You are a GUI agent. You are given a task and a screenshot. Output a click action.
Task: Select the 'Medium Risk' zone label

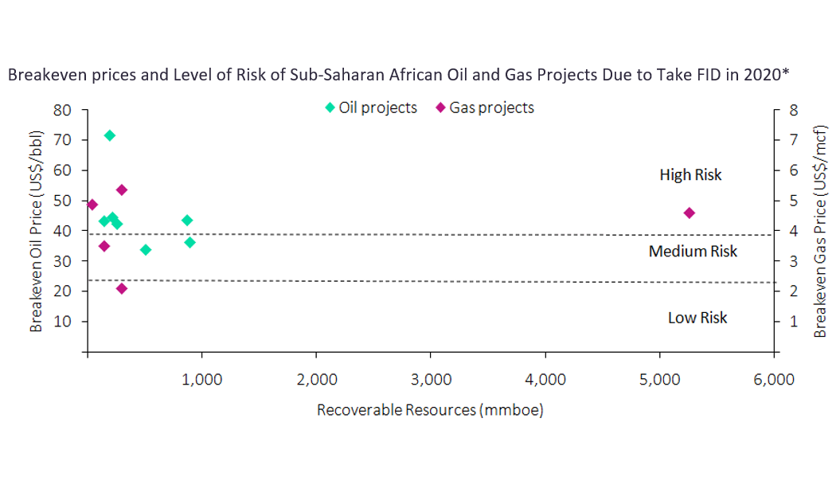pos(693,252)
